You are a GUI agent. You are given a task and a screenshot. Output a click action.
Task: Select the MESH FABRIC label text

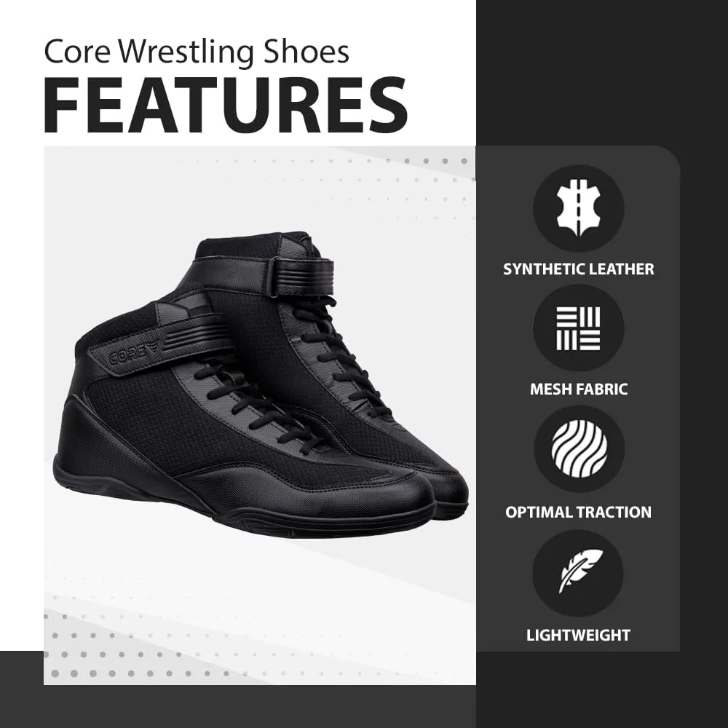coord(579,389)
